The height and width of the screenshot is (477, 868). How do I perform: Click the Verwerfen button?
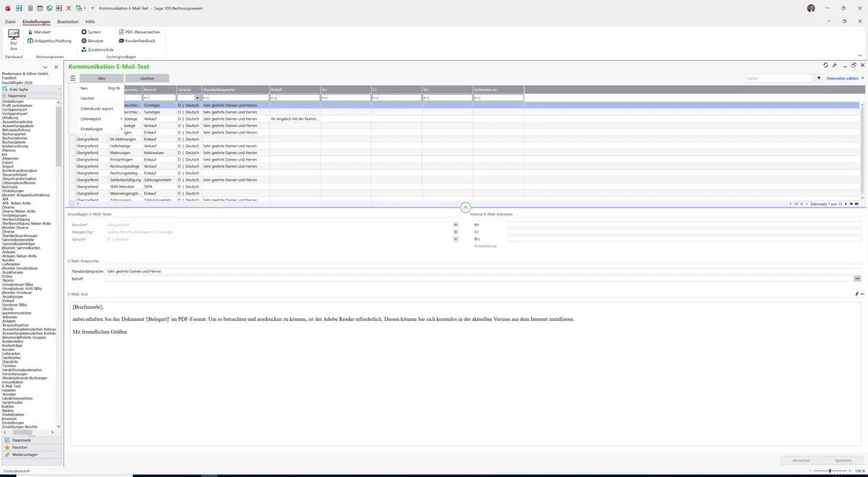pyautogui.click(x=801, y=460)
